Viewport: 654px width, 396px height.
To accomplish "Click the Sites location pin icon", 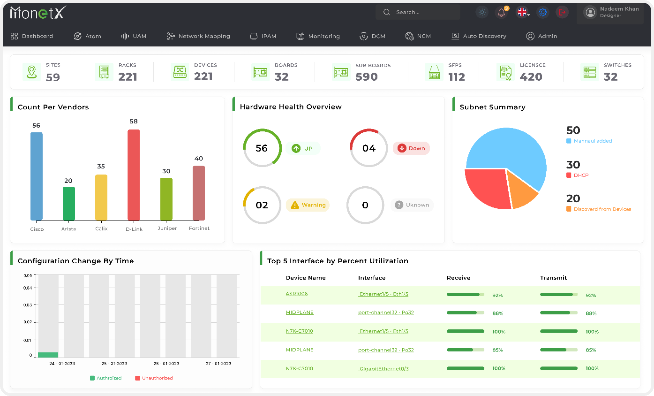I will [32, 72].
